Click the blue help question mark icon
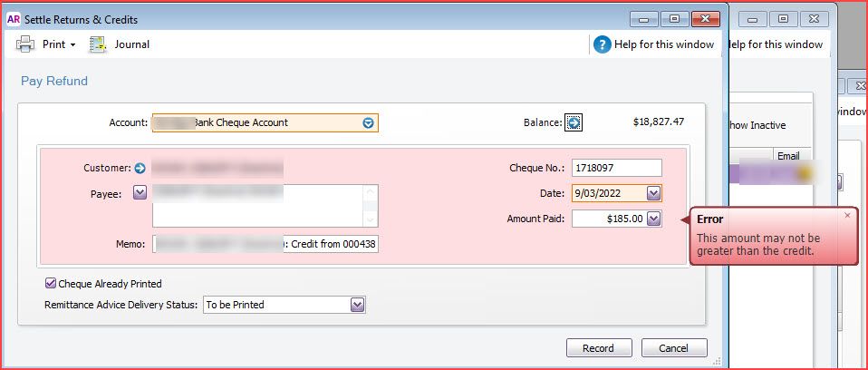Viewport: 868px width, 370px height. pos(603,44)
